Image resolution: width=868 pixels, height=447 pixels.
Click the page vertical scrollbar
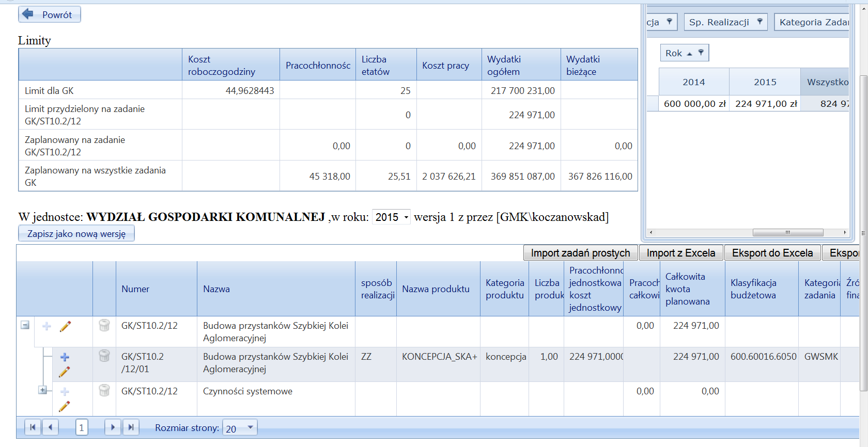point(863,232)
